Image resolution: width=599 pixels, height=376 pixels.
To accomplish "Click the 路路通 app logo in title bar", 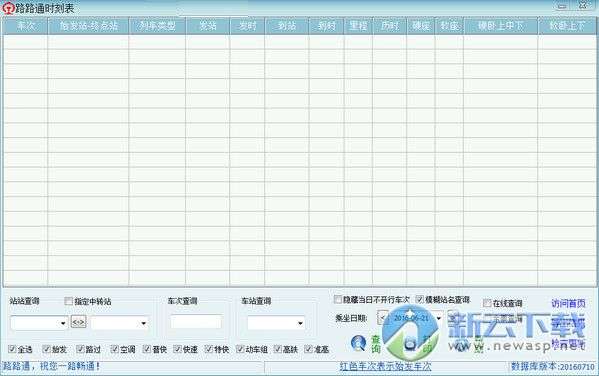I will pyautogui.click(x=8, y=8).
